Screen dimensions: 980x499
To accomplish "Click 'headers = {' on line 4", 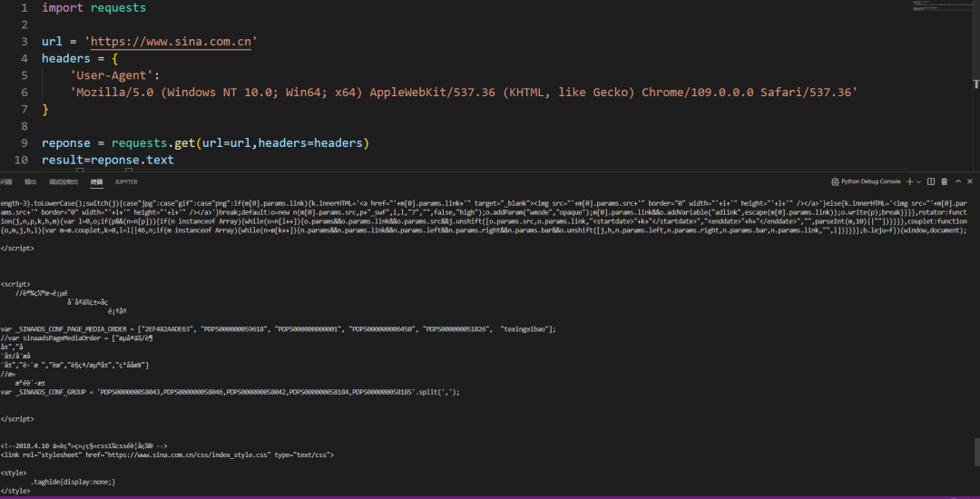I will tap(80, 59).
